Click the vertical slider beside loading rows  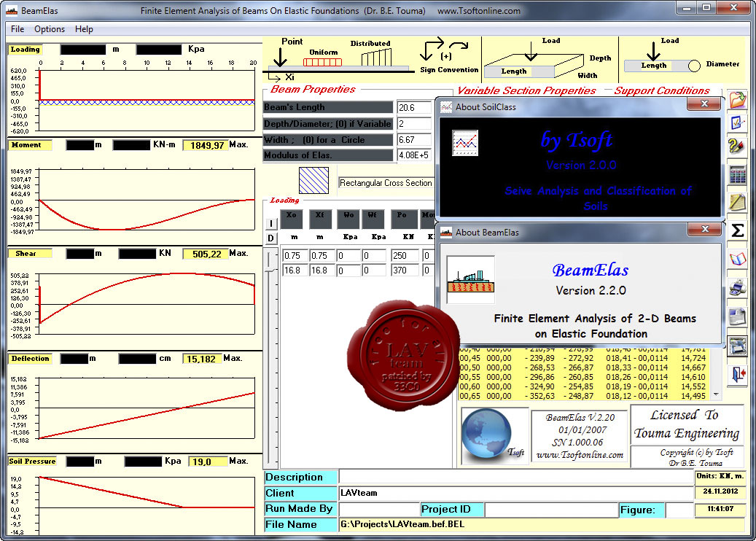(271, 358)
